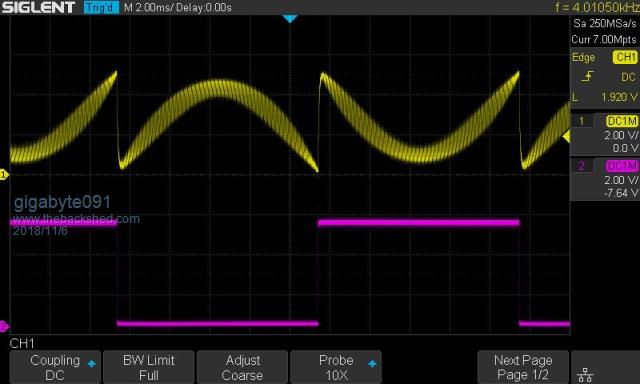Click the trigger level 1.920 V value
The image size is (640, 384).
click(x=619, y=97)
